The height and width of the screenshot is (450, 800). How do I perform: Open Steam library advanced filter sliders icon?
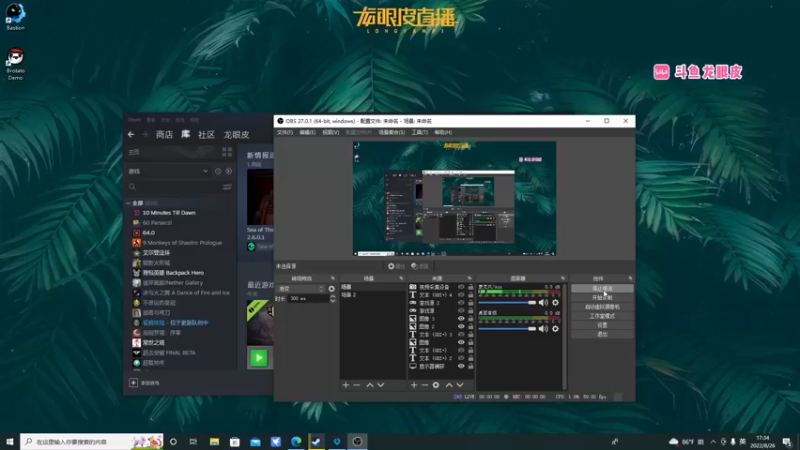tap(227, 187)
